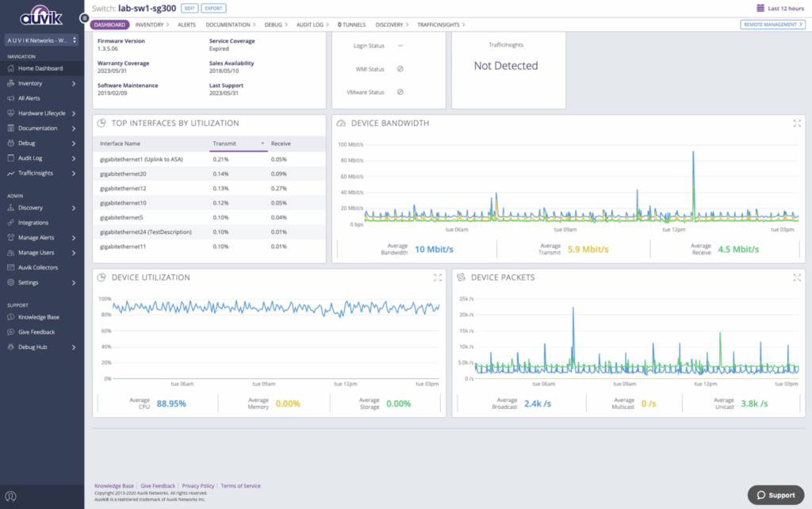Click the Average CPU 88.95% value

[x=171, y=404]
